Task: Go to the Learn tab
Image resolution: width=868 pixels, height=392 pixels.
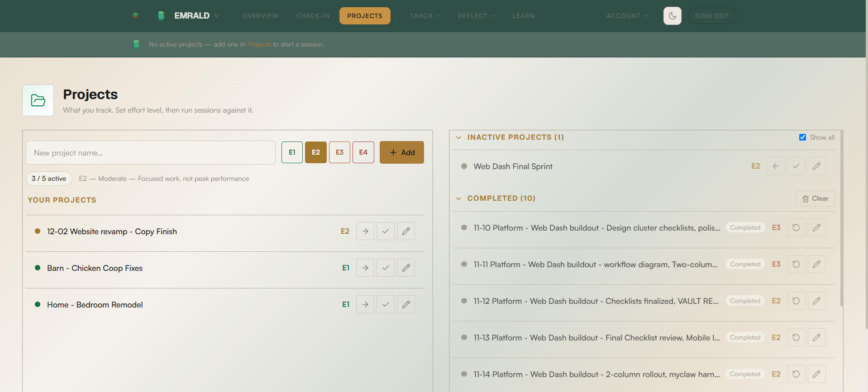Action: 523,16
